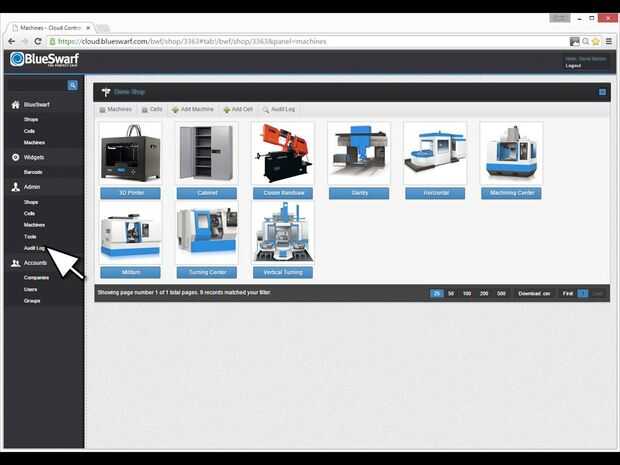
Task: Select the Widgets sidebar heading
Action: click(34, 157)
